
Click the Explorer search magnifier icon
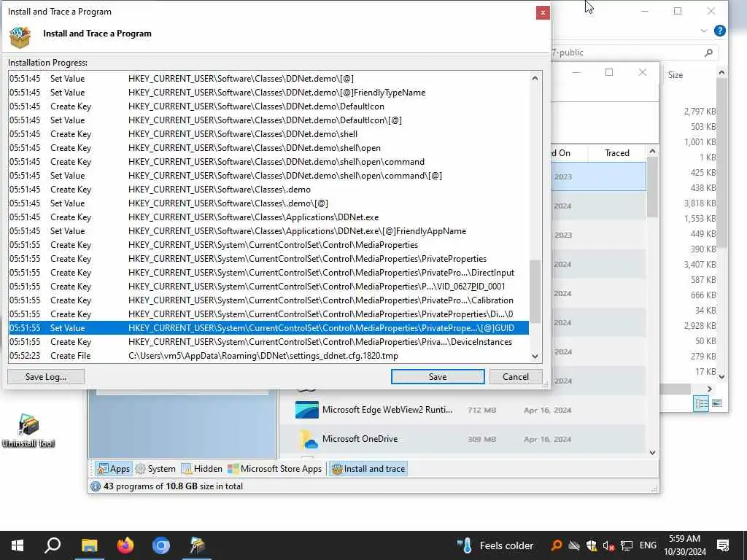pos(708,52)
